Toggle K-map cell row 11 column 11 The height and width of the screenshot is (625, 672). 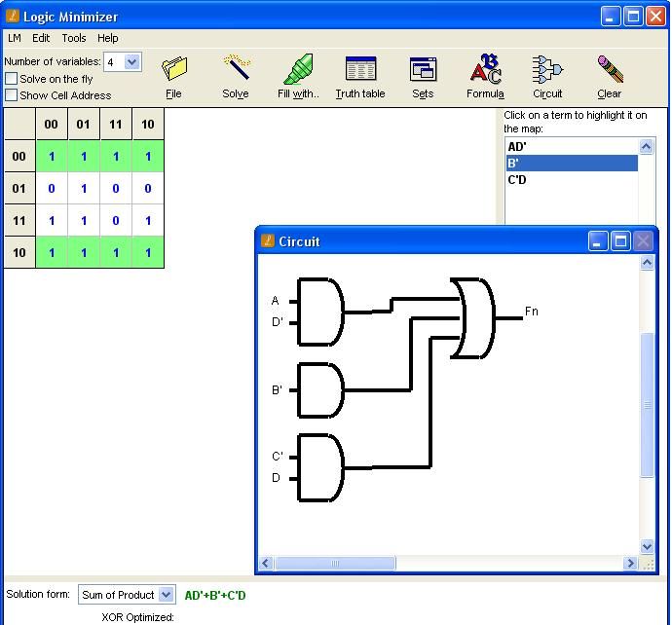pos(116,220)
